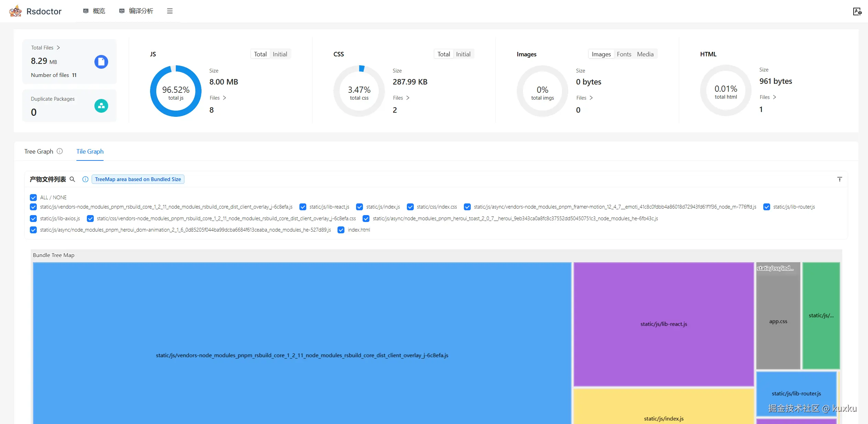Click the scroll-to-top arrow icon
The width and height of the screenshot is (868, 424).
tap(840, 179)
